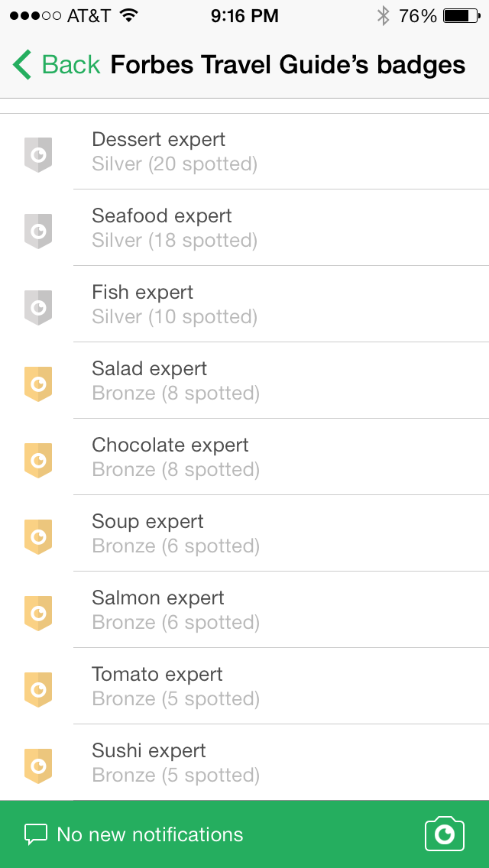Tap the bronze badge icon for Salad expert

click(38, 384)
